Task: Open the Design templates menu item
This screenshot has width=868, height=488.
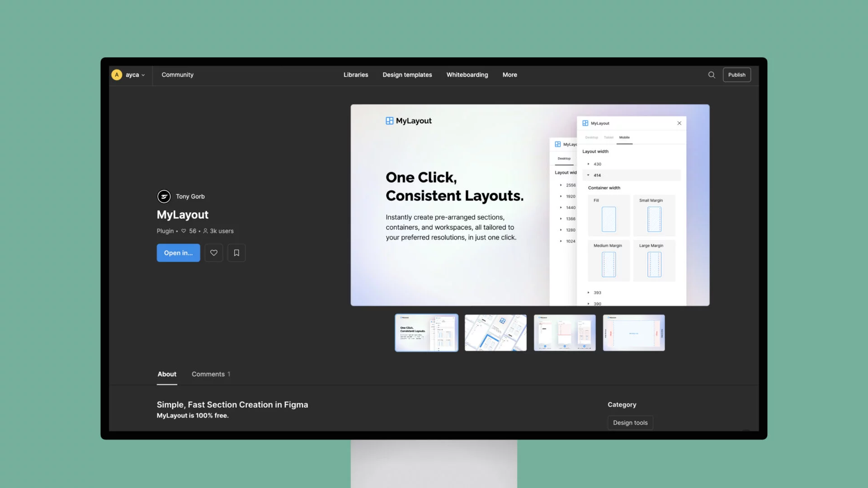Action: 407,75
